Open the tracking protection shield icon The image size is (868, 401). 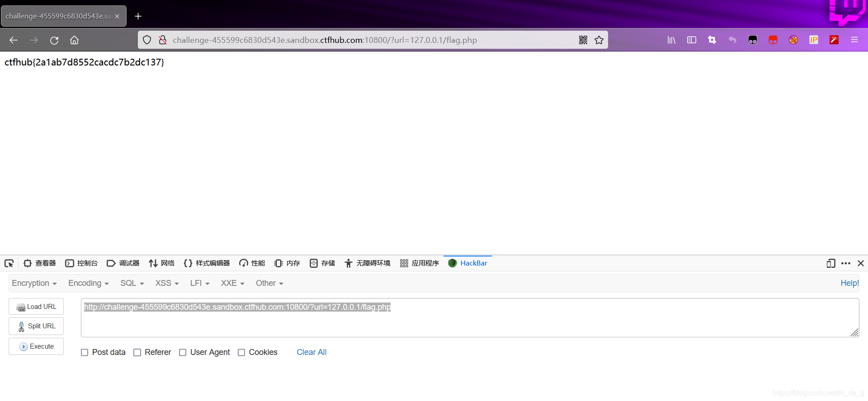(147, 40)
